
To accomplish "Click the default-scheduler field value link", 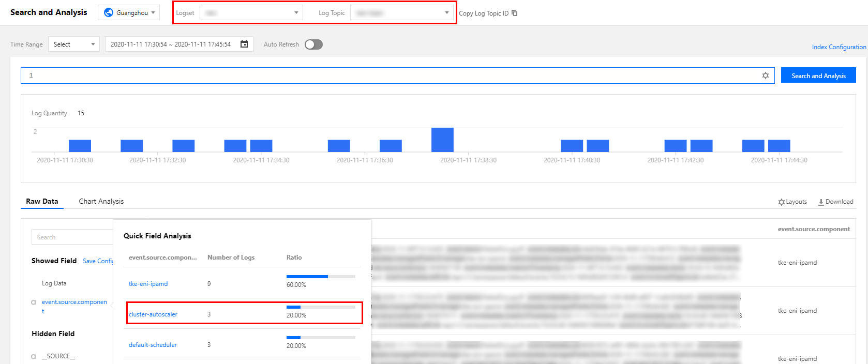I will tap(153, 345).
